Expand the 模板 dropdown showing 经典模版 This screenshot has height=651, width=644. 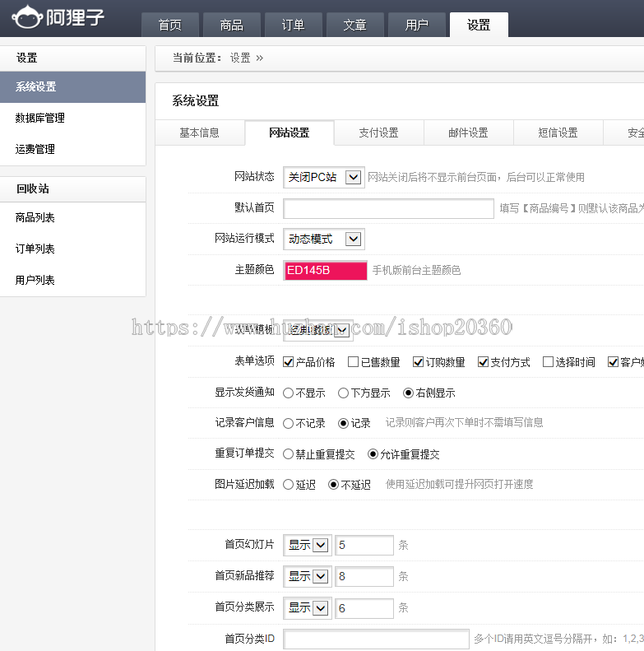pyautogui.click(x=318, y=330)
